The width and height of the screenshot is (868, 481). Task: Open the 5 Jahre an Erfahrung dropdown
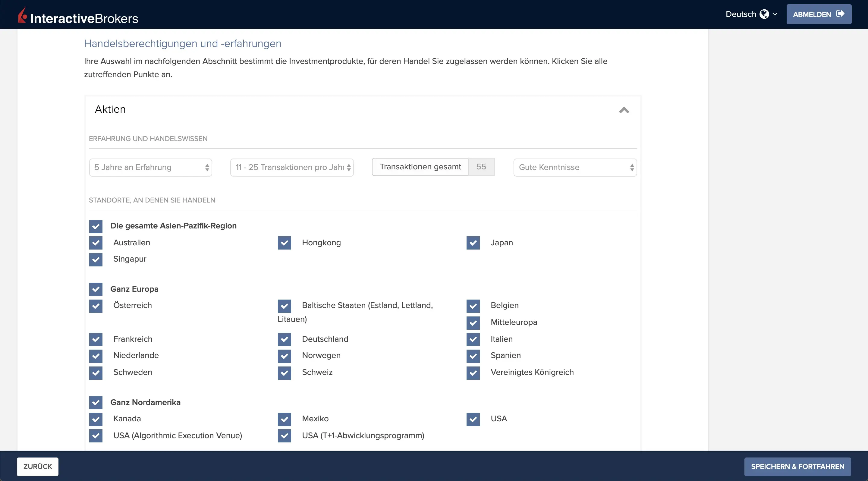(x=151, y=167)
